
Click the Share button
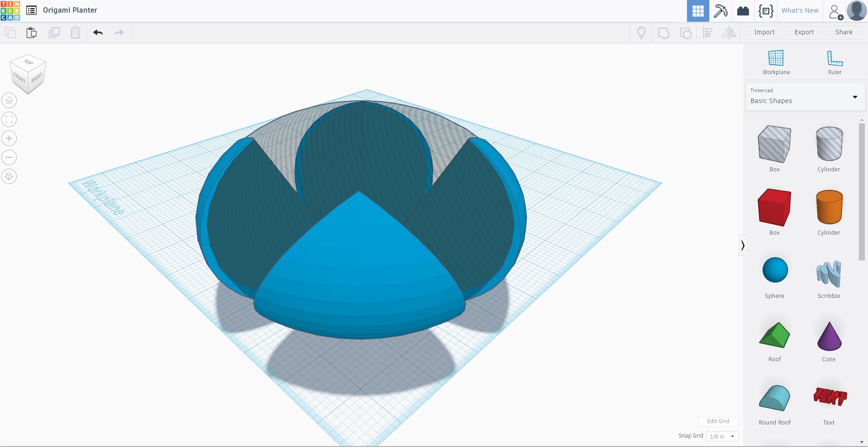844,33
